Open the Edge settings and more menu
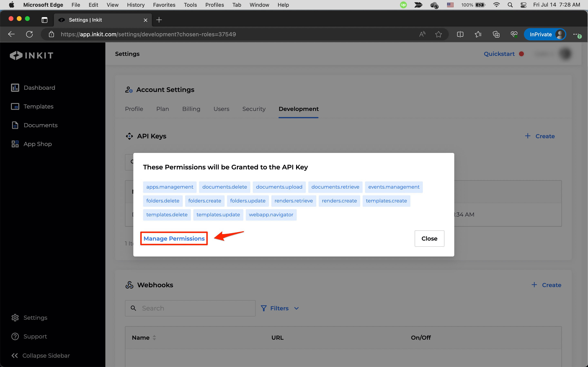The image size is (588, 367). point(576,34)
